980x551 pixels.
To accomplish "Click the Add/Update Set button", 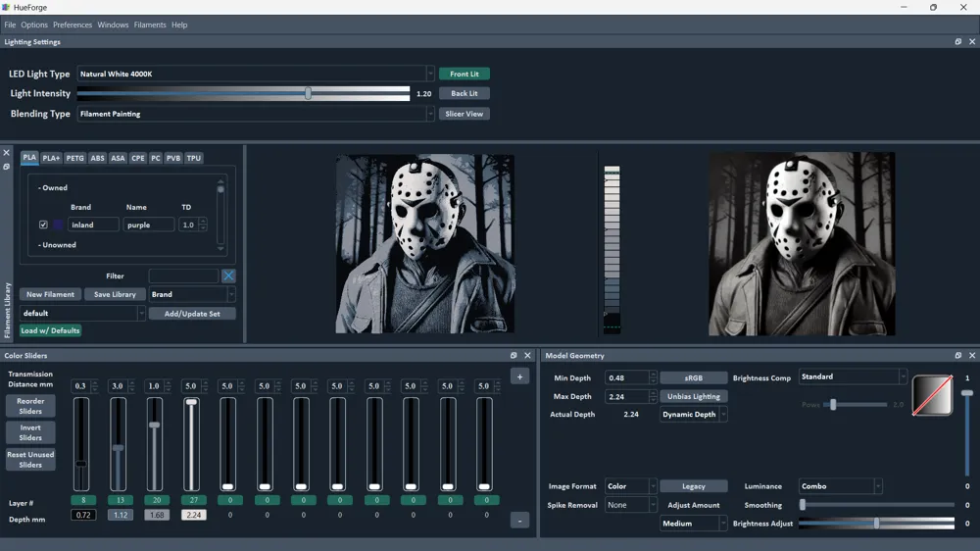I will [192, 314].
